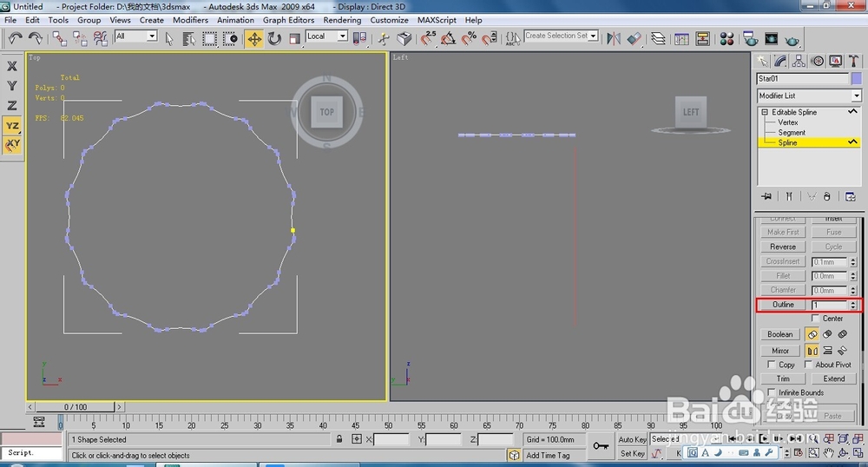The height and width of the screenshot is (467, 868).
Task: Activate the Select and Move tool
Action: (254, 39)
